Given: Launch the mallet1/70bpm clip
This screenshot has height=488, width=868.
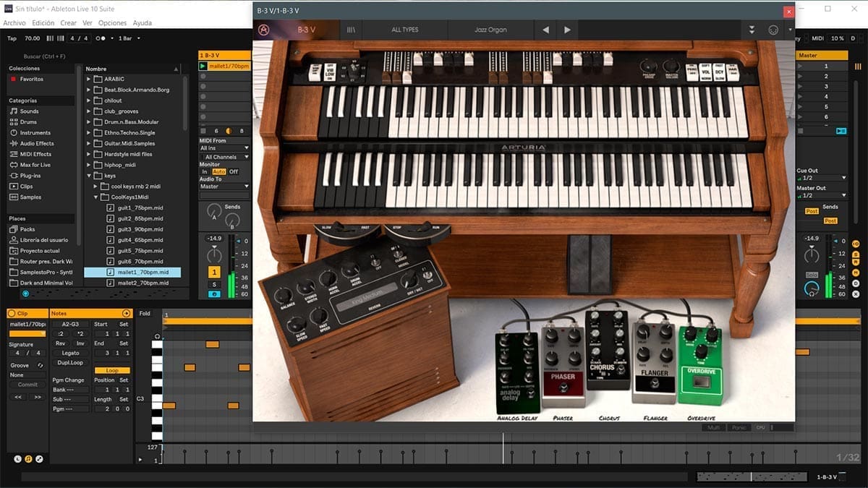Looking at the screenshot, I should [203, 67].
